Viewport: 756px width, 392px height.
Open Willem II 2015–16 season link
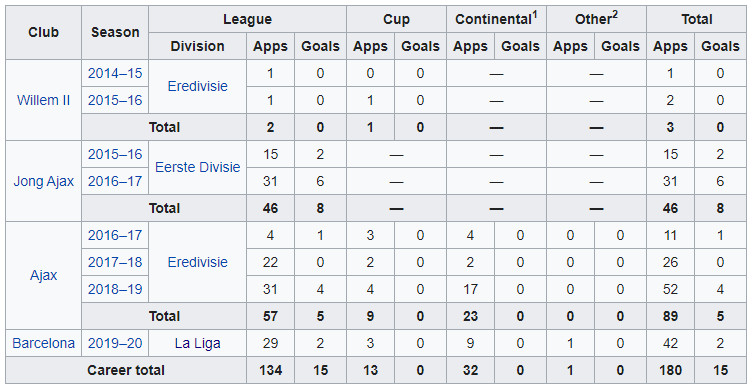[115, 100]
